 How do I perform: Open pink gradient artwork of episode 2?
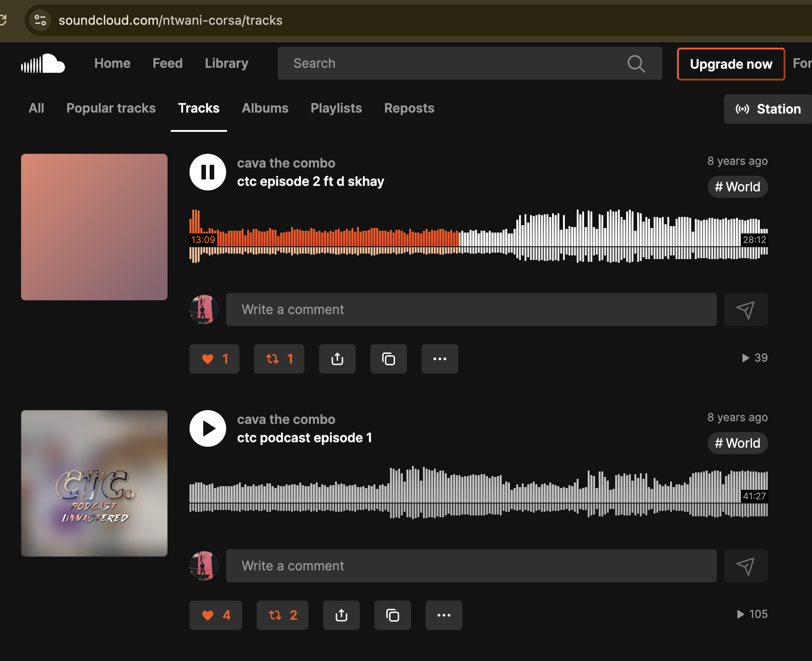click(x=94, y=227)
